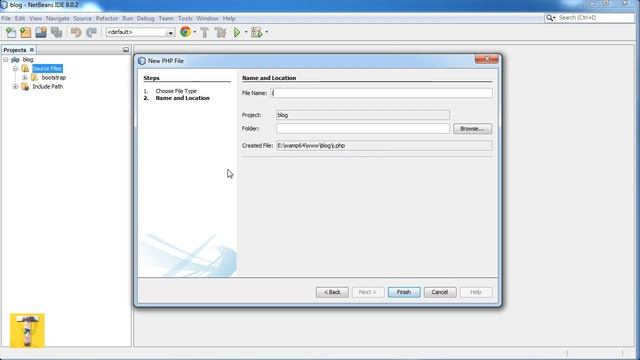Click the yellow thumbnail image at bottom left
640x360 pixels.
[x=27, y=330]
